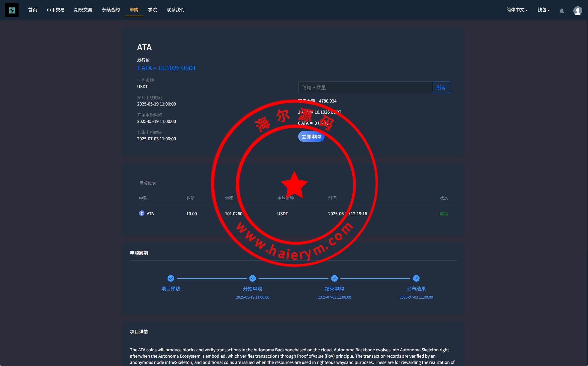Open the notification bell

click(x=562, y=11)
